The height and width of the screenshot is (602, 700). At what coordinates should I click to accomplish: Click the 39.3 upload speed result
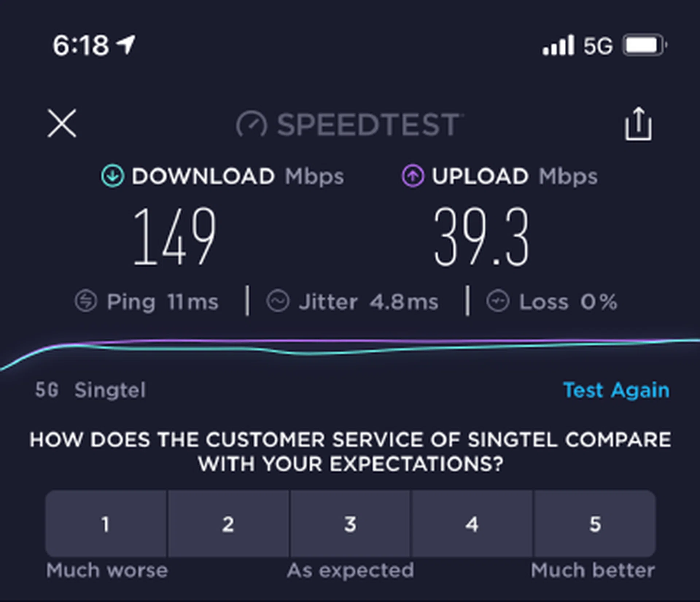coord(481,236)
